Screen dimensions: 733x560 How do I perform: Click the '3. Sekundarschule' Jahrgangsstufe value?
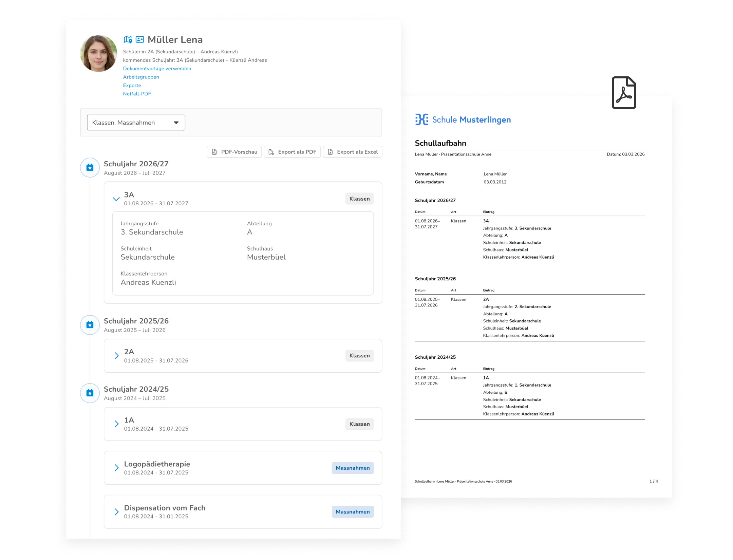tap(152, 232)
